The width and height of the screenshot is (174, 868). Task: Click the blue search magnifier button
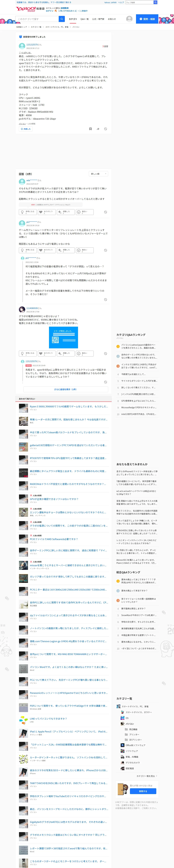[x=62, y=19]
